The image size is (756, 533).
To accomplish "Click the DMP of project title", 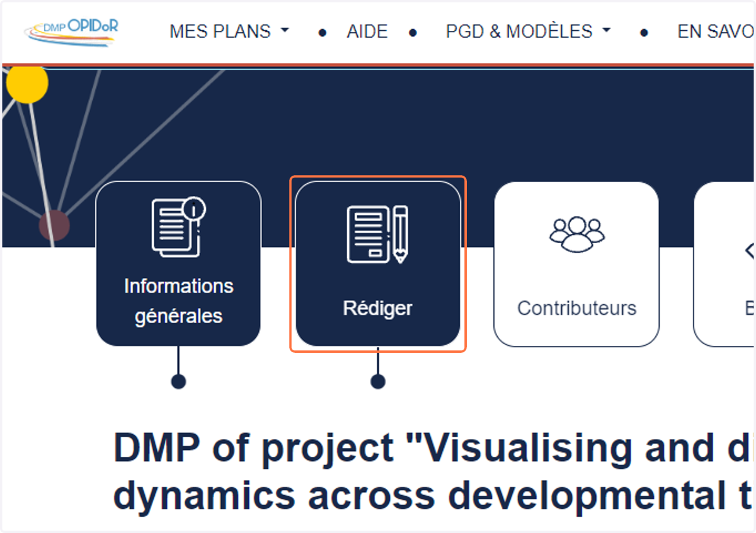I will pyautogui.click(x=434, y=472).
